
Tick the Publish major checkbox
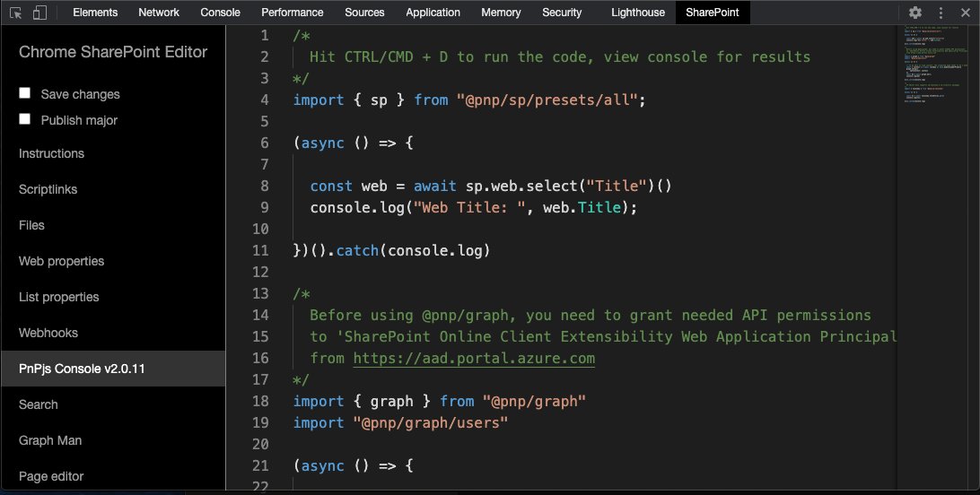(x=25, y=119)
